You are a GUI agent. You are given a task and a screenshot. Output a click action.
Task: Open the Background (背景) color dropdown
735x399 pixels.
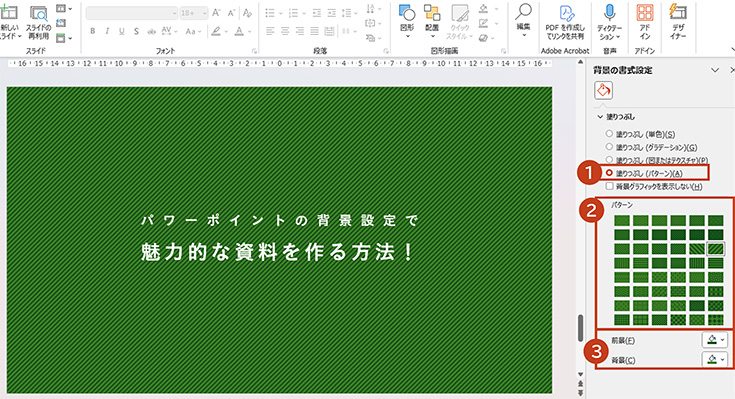[x=715, y=360]
